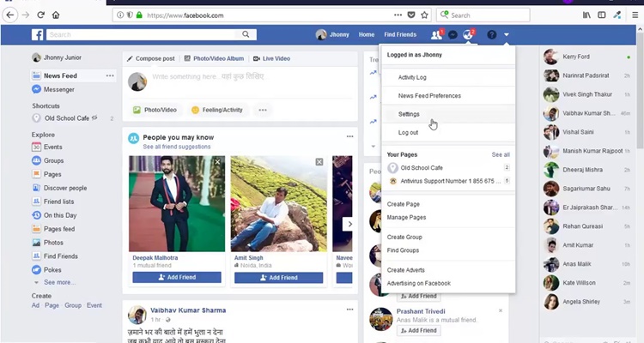This screenshot has height=343, width=644.
Task: Open notifications globe icon
Action: point(468,35)
